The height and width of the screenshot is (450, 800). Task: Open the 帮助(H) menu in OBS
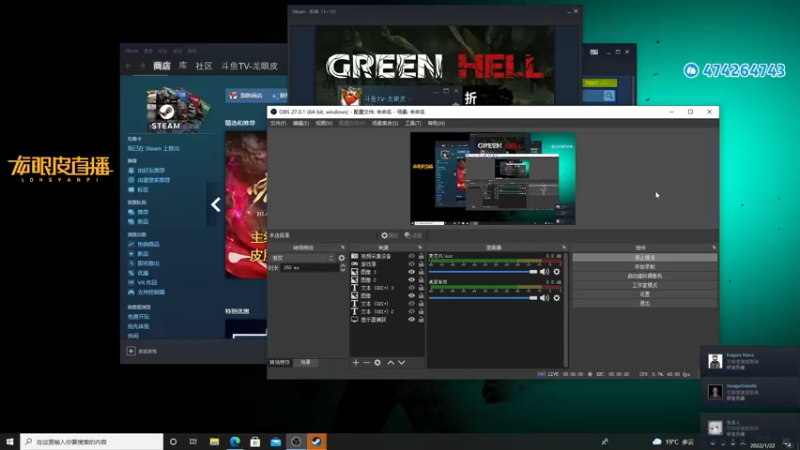coord(436,123)
